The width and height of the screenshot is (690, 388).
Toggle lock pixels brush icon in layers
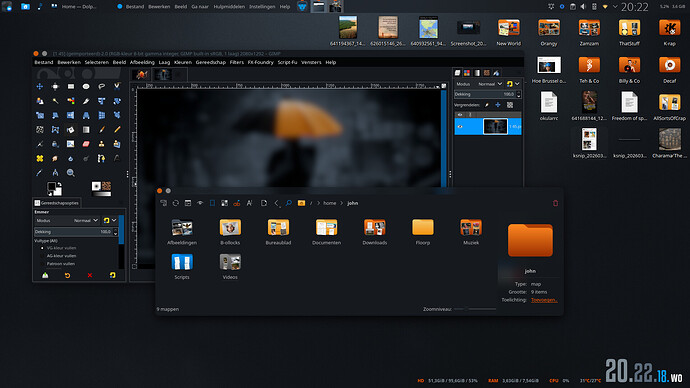tap(487, 105)
